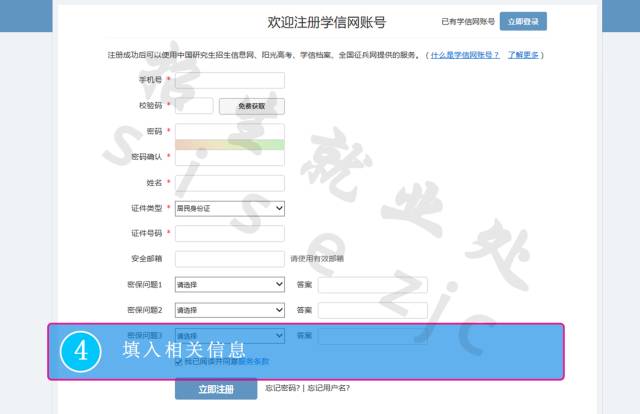Viewport: 640px width, 414px height.
Task: Open the 忘记用户名? link
Action: pyautogui.click(x=329, y=388)
